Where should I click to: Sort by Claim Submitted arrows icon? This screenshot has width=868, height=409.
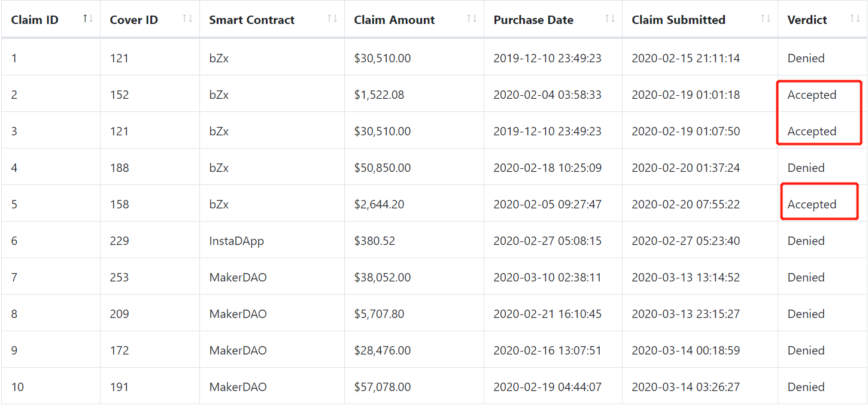[x=766, y=19]
